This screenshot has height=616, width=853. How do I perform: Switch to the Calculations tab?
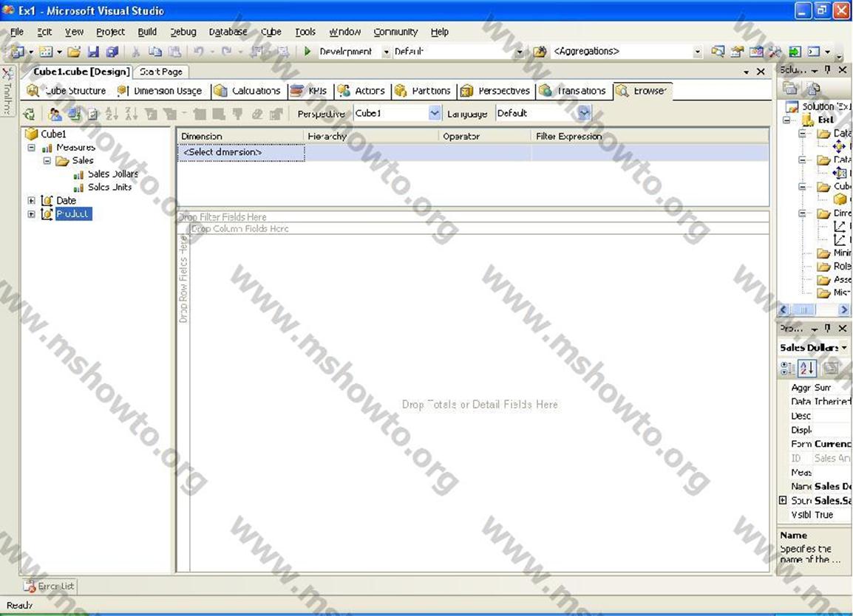click(247, 91)
